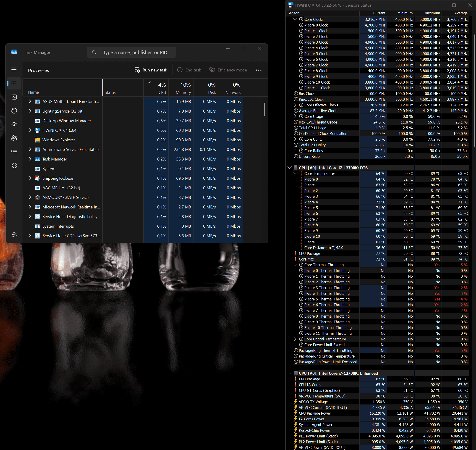Click thermometer icon next to CPU Package DTS

[x=296, y=253]
